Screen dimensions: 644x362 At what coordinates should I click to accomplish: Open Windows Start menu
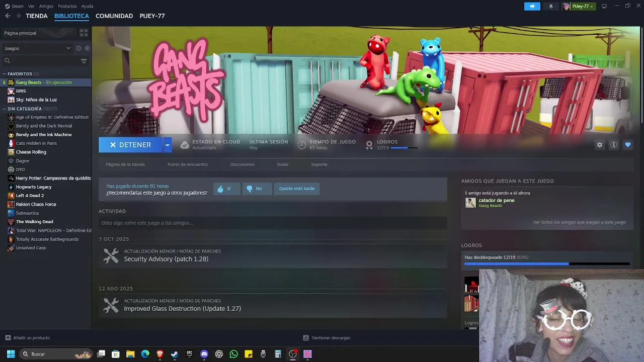point(11,354)
